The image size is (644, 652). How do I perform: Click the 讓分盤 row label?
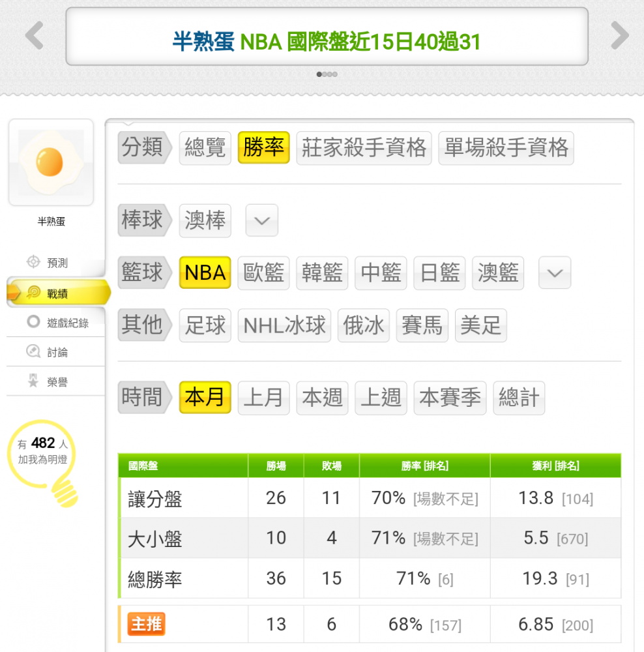[154, 499]
